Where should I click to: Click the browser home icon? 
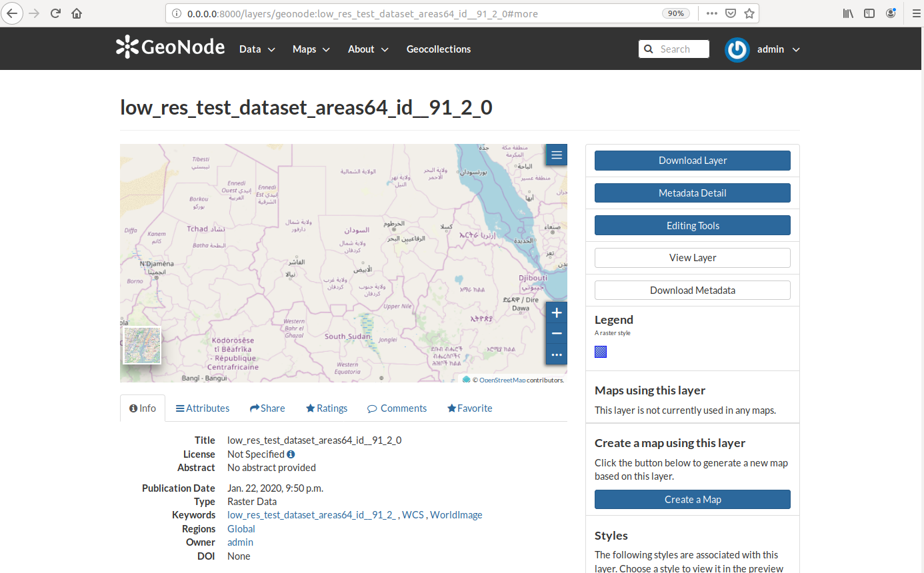click(77, 13)
